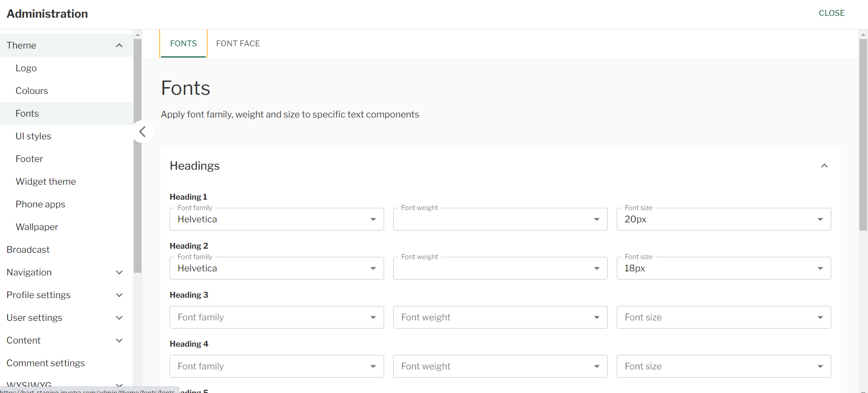Expand the Content menu group

click(x=119, y=340)
